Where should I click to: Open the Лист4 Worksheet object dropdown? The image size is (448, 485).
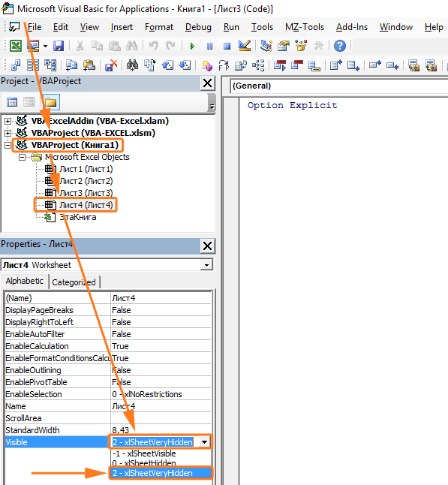point(206,265)
